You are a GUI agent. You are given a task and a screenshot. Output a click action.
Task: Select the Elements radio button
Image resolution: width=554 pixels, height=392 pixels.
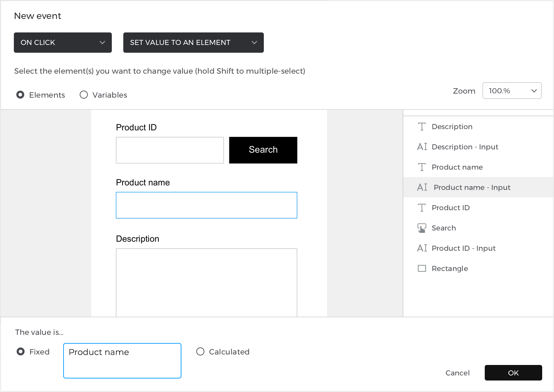click(20, 95)
